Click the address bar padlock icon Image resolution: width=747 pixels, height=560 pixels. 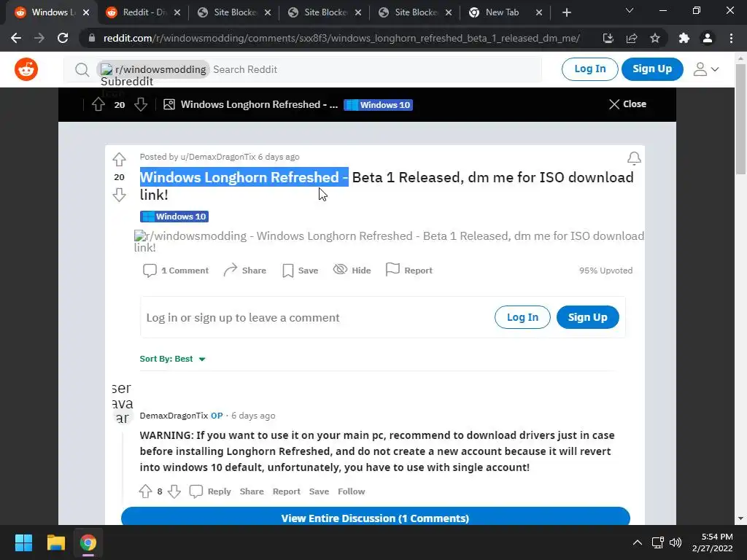pyautogui.click(x=92, y=38)
